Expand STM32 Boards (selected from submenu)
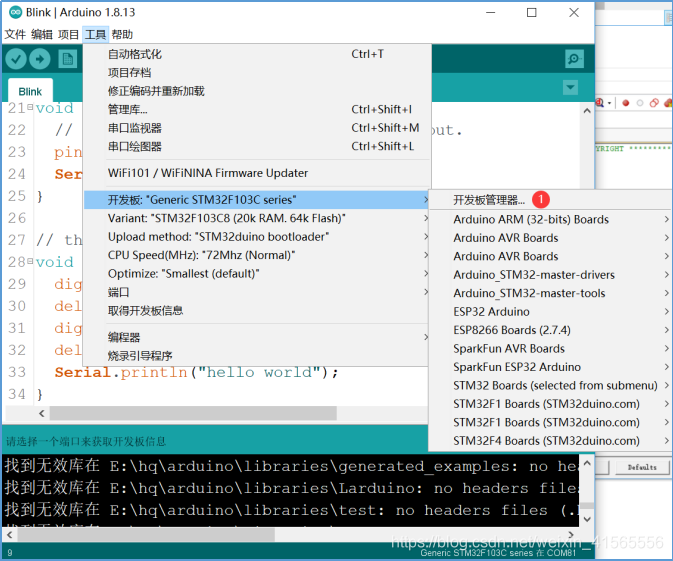Viewport: 673px width, 561px height. (x=550, y=385)
